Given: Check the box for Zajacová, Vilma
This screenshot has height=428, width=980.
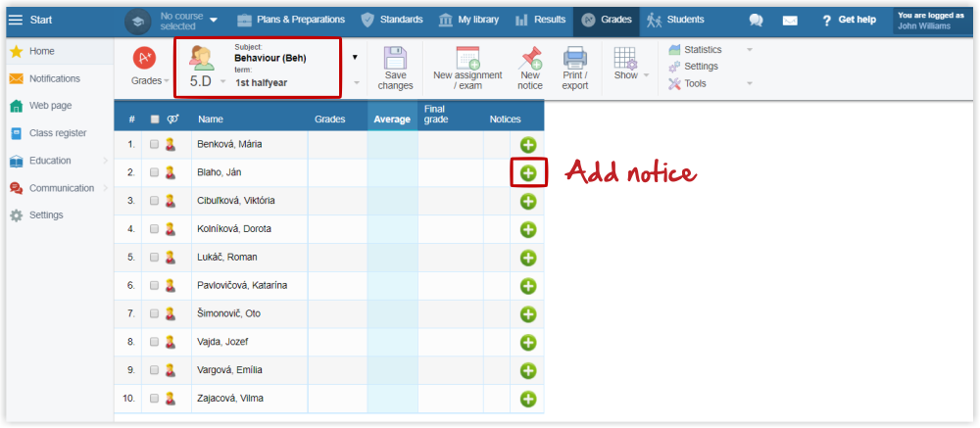Looking at the screenshot, I should (155, 398).
